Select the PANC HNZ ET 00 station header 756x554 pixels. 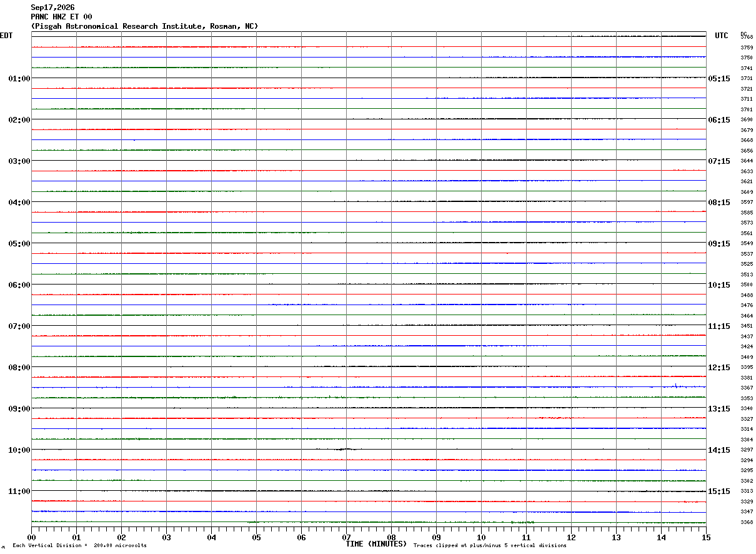coord(61,17)
